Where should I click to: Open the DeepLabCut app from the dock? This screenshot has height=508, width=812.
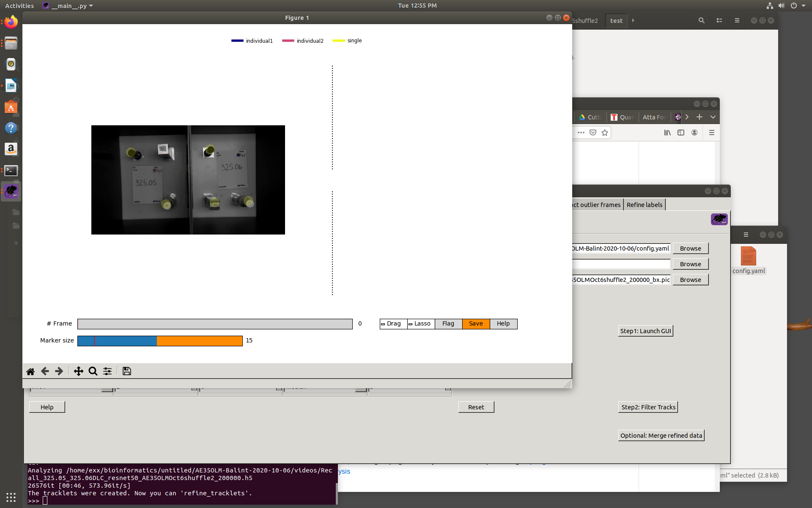[x=11, y=191]
